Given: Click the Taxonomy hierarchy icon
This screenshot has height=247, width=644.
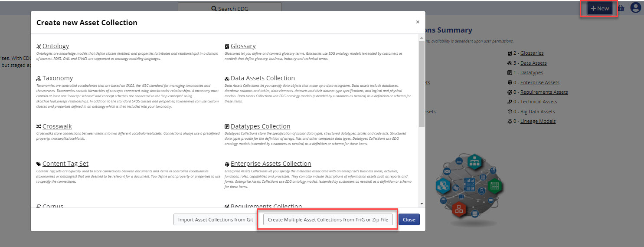Looking at the screenshot, I should (x=39, y=79).
